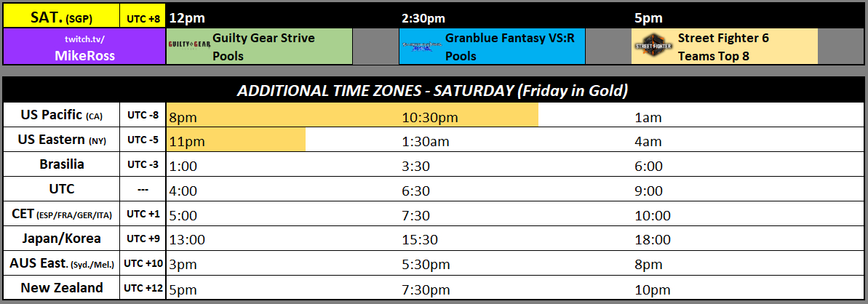Click the 5pm time header
Screen dimensions: 868x304
[646, 17]
